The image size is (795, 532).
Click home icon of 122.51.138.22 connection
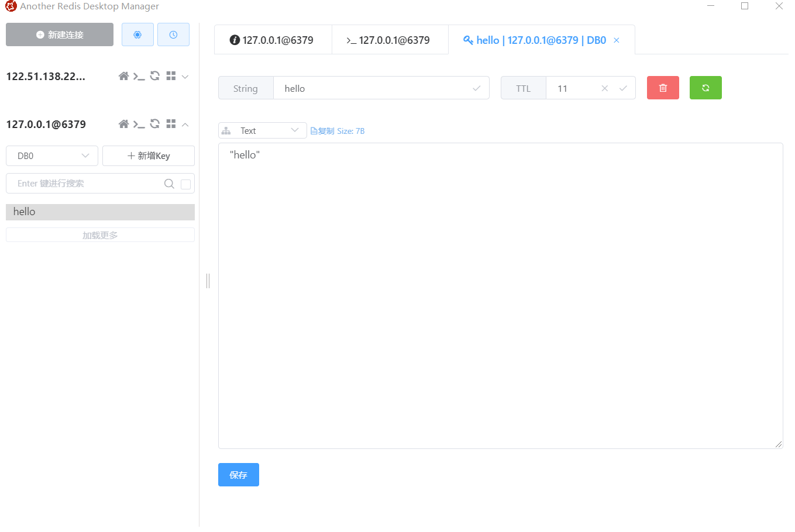tap(123, 76)
